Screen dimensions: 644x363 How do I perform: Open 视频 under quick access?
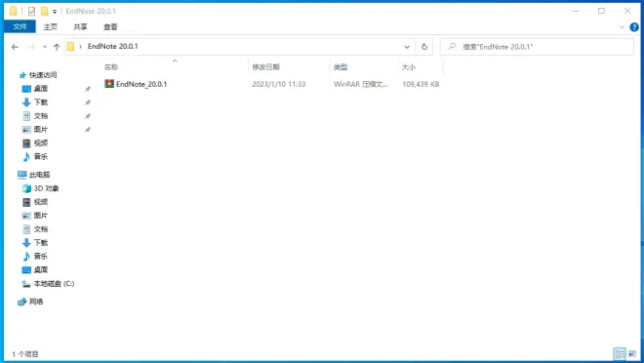[x=41, y=142]
